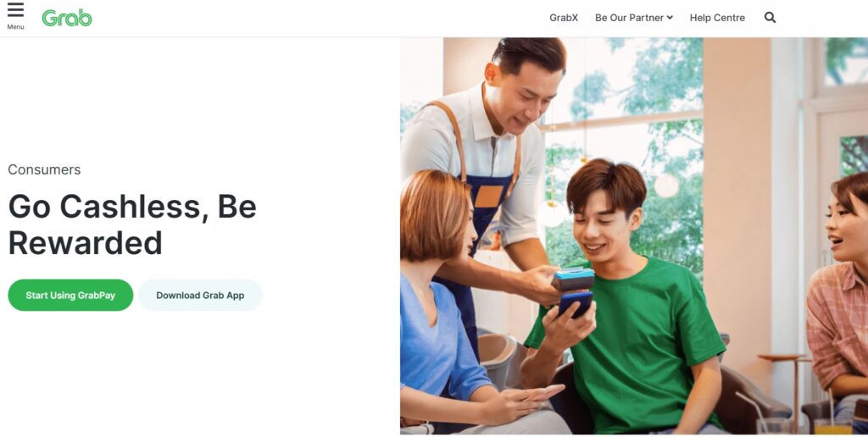Click the Start Using GrabPay button
This screenshot has width=868, height=437.
70,295
